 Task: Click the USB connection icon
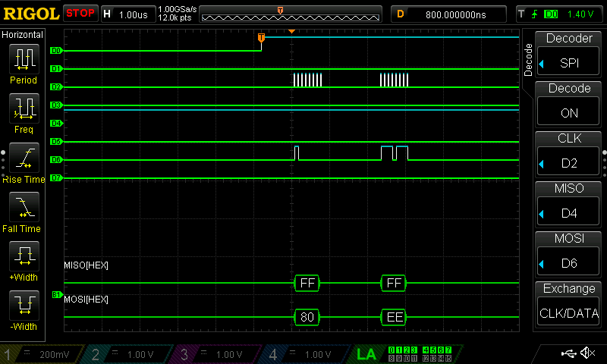pyautogui.click(x=568, y=353)
